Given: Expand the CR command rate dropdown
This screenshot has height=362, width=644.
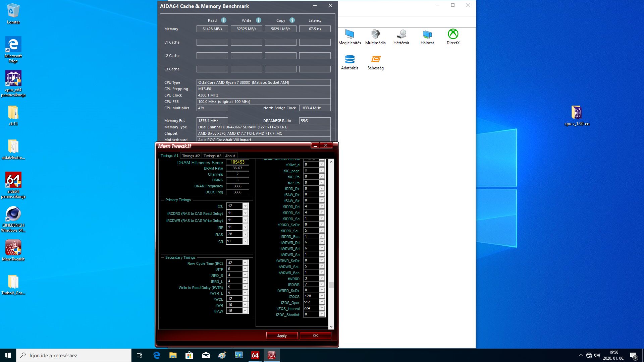Looking at the screenshot, I should point(245,241).
